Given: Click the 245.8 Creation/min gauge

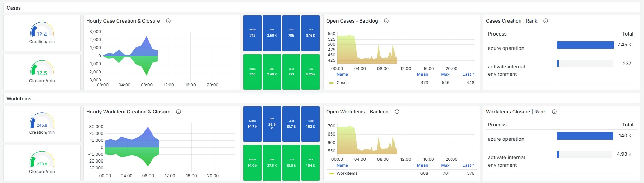Looking at the screenshot, I should 42,124.
